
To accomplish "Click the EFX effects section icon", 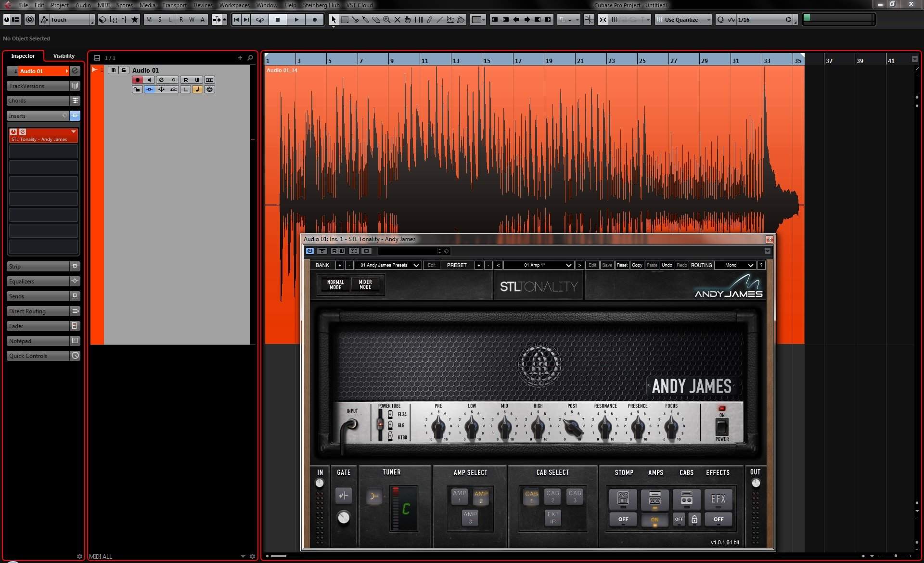I will point(718,499).
